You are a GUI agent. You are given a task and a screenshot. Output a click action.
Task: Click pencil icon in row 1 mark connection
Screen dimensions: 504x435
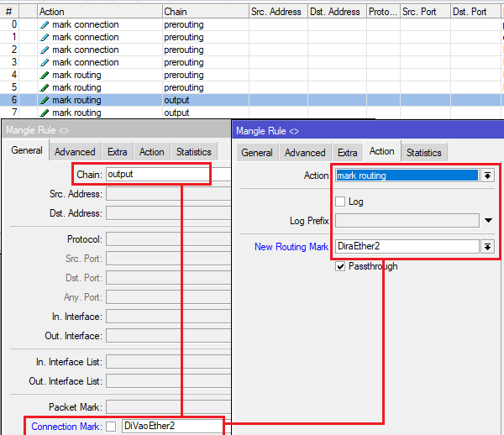coord(45,37)
